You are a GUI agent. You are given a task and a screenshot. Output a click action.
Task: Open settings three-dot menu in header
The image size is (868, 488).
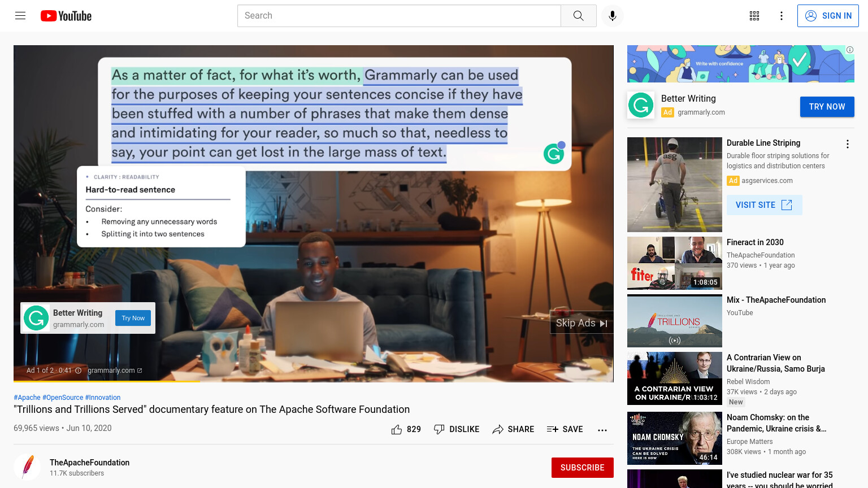tap(782, 16)
